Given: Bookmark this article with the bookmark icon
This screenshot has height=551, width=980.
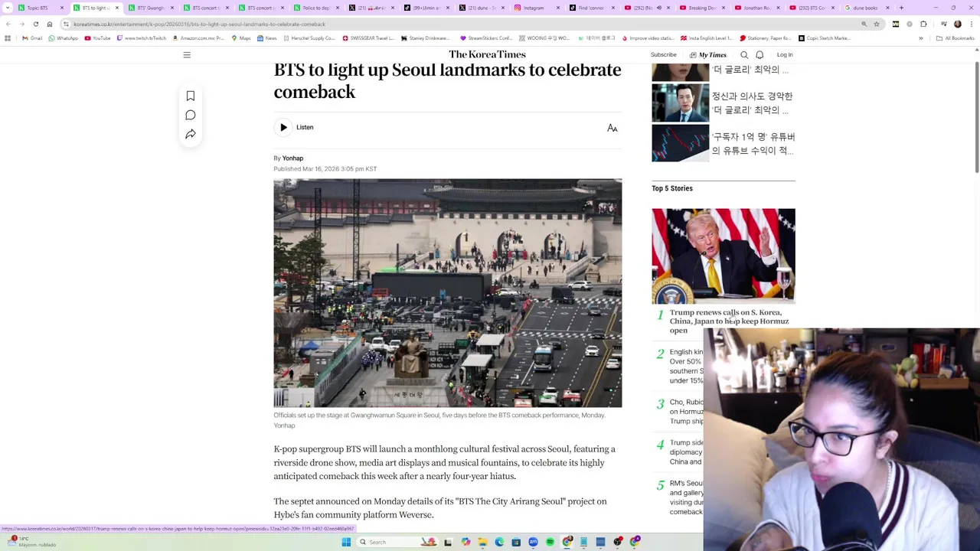Looking at the screenshot, I should [191, 96].
